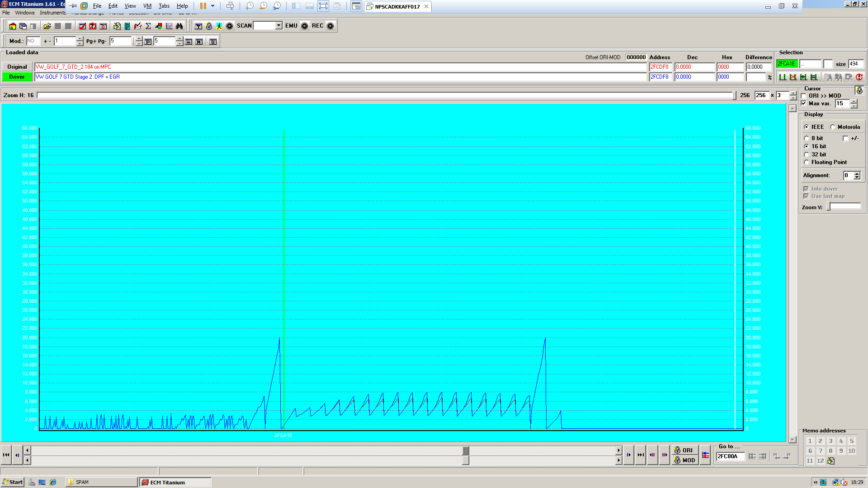Decrease the zoom multiplier with the down arrow
This screenshot has width=868, height=488.
(x=793, y=98)
